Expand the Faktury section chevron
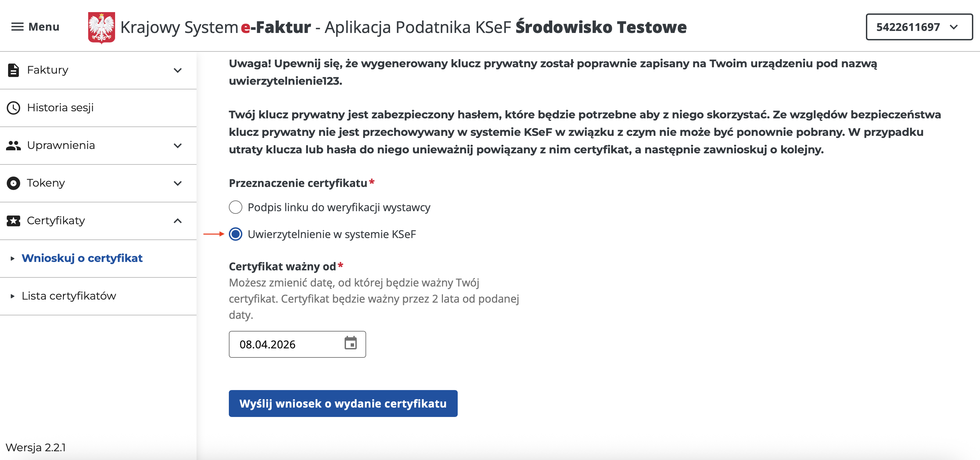The width and height of the screenshot is (980, 460). tap(178, 70)
